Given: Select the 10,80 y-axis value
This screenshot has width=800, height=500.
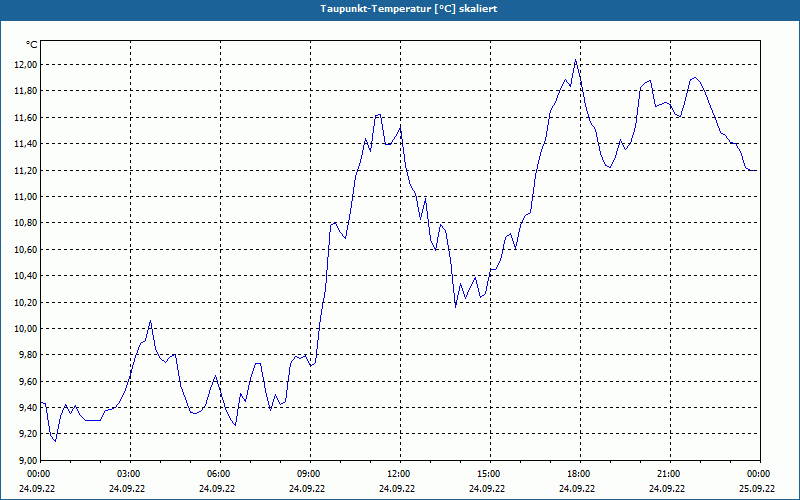Looking at the screenshot, I should (27, 223).
